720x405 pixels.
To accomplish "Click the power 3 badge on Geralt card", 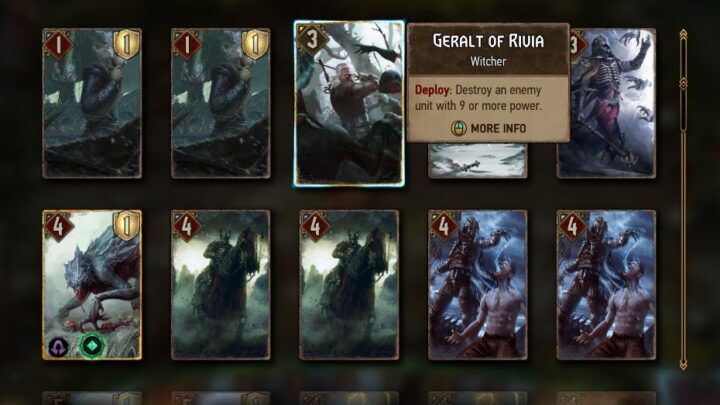I will point(313,39).
